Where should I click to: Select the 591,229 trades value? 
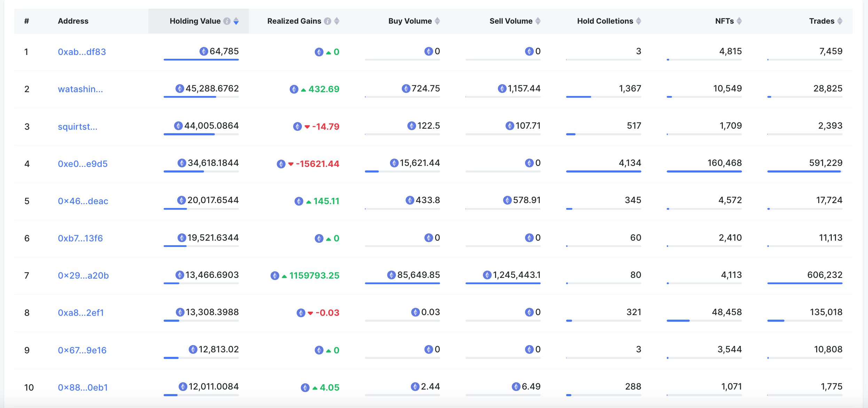tap(826, 163)
